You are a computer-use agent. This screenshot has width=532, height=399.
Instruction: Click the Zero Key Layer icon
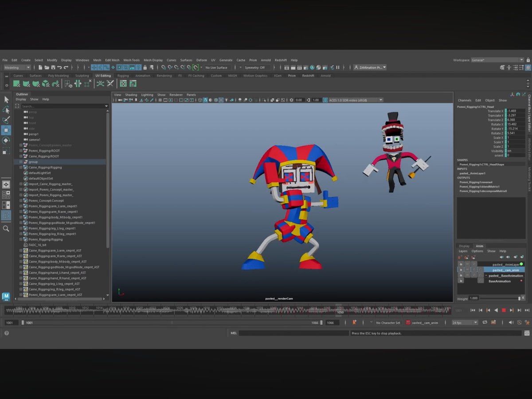[460, 257]
